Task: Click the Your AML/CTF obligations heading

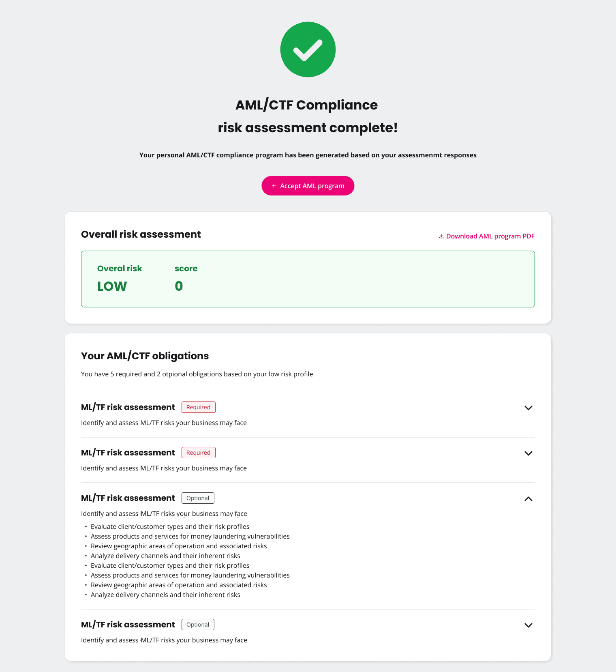Action: [145, 356]
